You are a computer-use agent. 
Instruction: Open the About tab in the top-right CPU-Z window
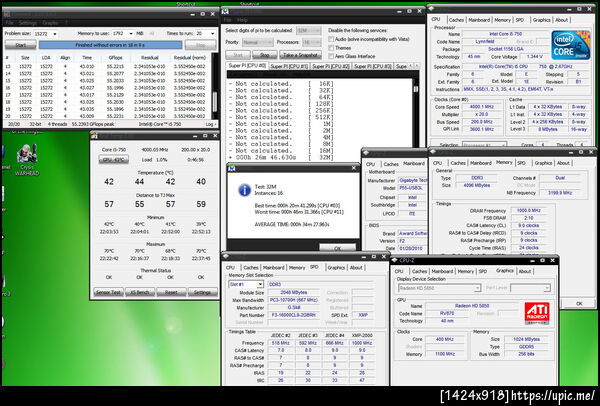[x=561, y=20]
